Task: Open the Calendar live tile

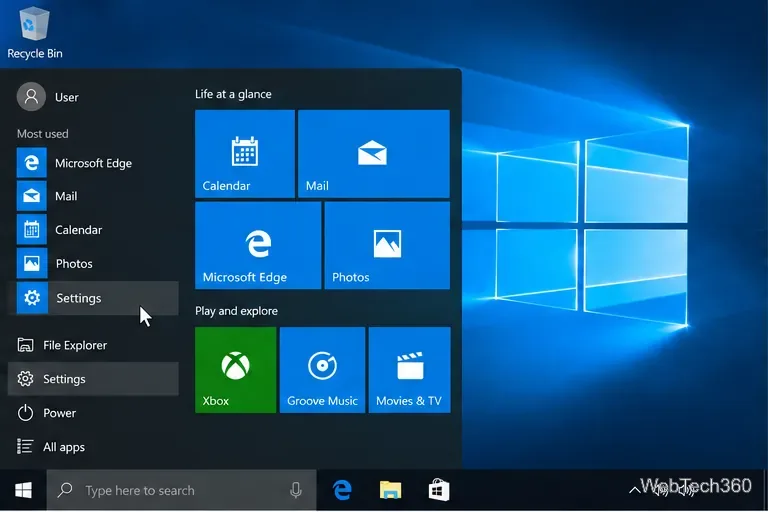Action: [x=245, y=154]
